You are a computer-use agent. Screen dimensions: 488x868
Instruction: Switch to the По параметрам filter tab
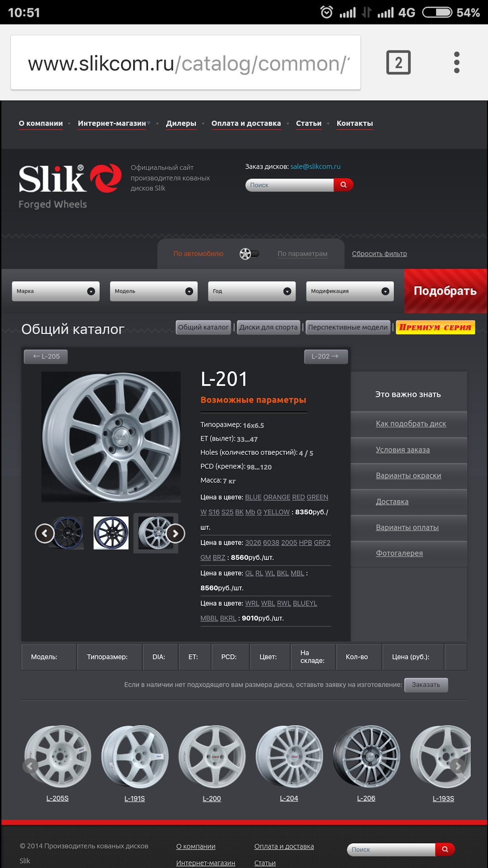tap(302, 254)
